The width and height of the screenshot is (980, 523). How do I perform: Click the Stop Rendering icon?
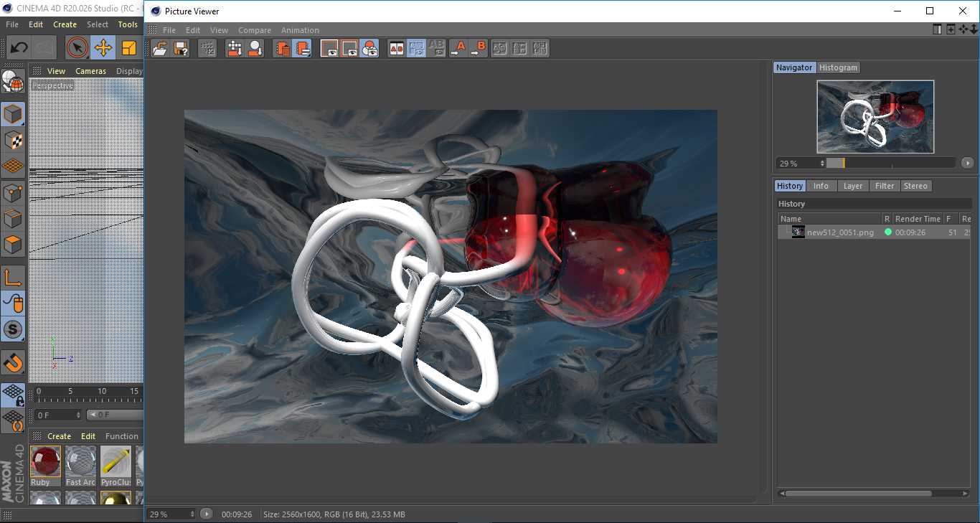coord(207,48)
